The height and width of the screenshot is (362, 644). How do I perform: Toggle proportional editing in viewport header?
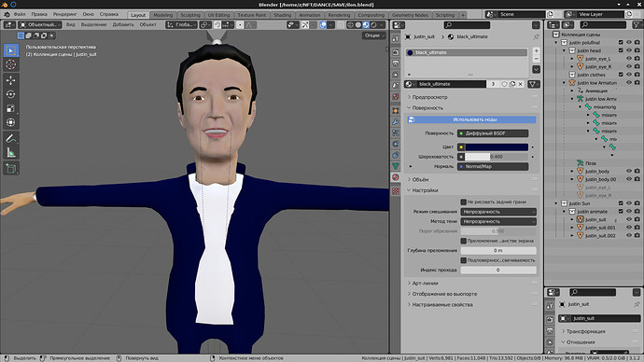coord(240,24)
